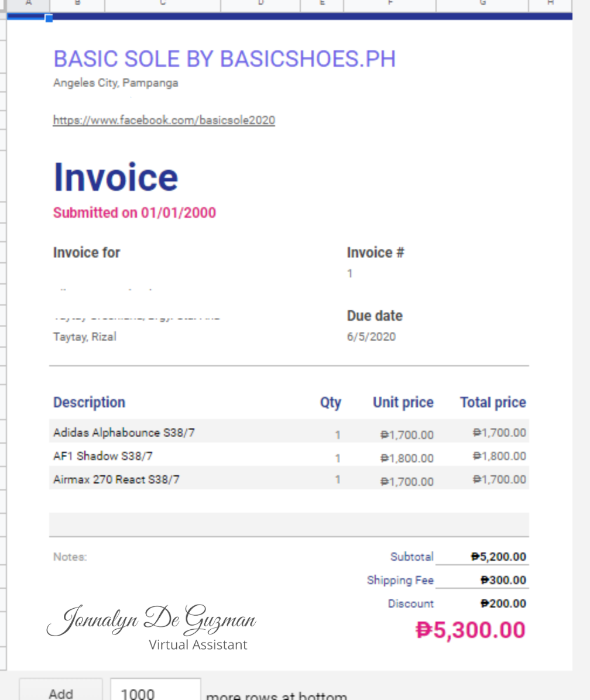The height and width of the screenshot is (700, 590).
Task: Click the Add rows button
Action: click(61, 693)
